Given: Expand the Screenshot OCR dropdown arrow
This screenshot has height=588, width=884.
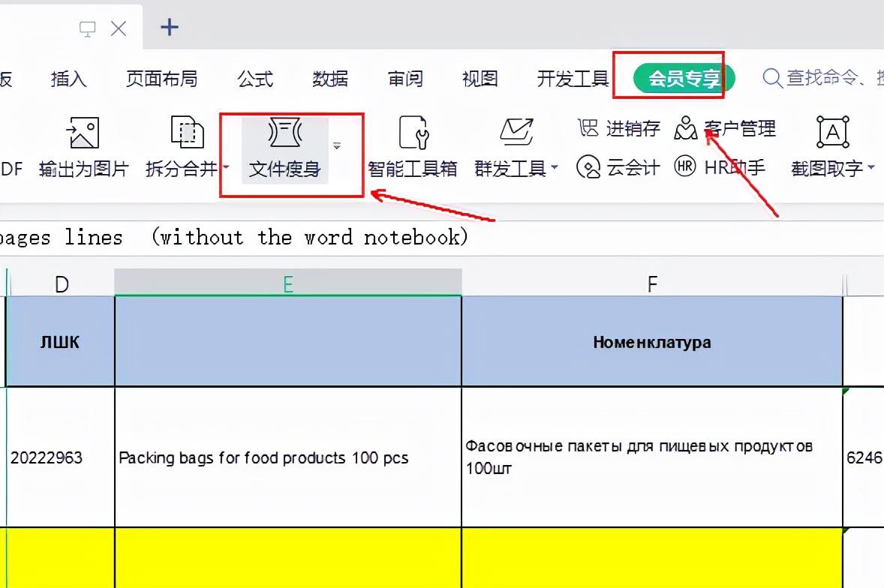Looking at the screenshot, I should (870, 167).
